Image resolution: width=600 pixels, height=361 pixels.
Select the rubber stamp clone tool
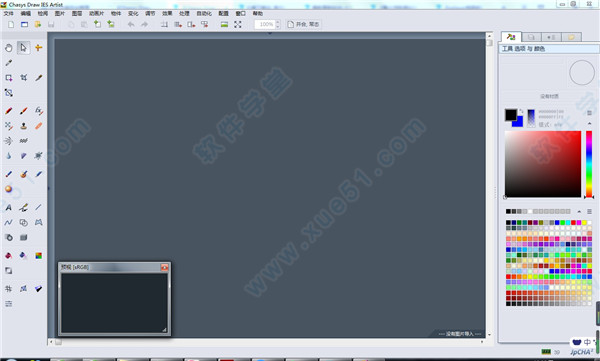point(23,126)
